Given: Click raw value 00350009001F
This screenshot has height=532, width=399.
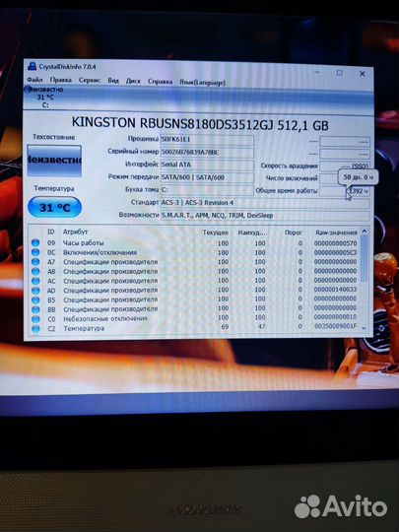Looking at the screenshot, I should click(x=335, y=326).
